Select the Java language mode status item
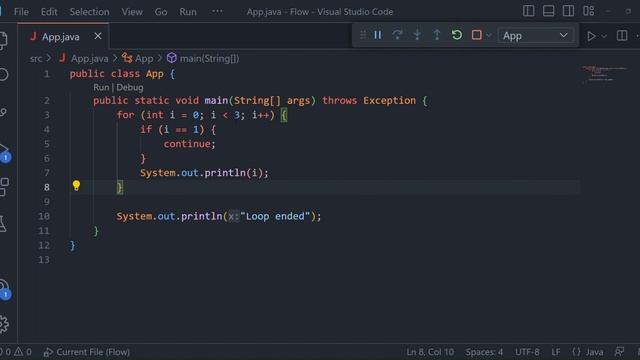Screen dimensions: 640x360 pos(588,352)
